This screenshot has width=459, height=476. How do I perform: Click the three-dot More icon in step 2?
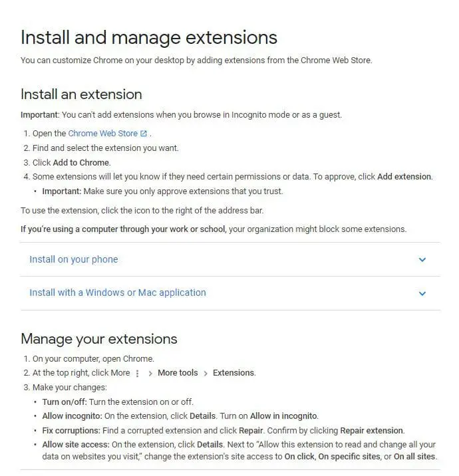pos(137,373)
